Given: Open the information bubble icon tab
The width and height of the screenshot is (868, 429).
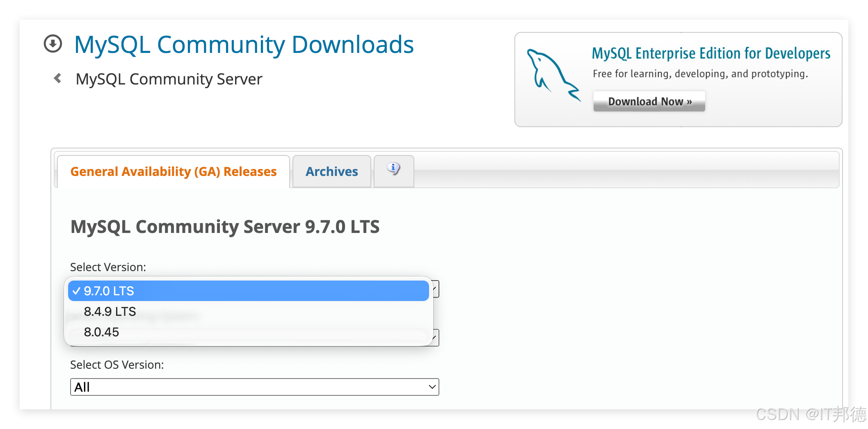Looking at the screenshot, I should coord(394,171).
